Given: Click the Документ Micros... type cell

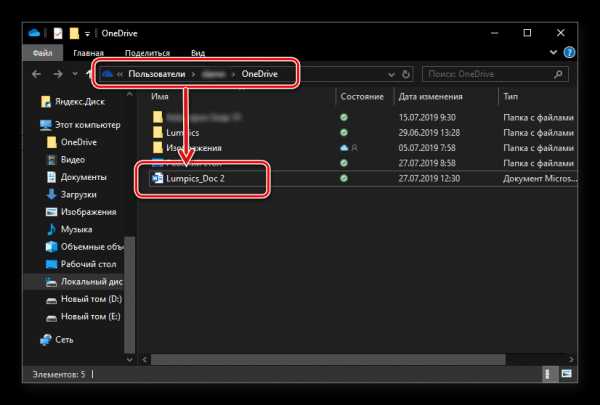Looking at the screenshot, I should pyautogui.click(x=540, y=178).
